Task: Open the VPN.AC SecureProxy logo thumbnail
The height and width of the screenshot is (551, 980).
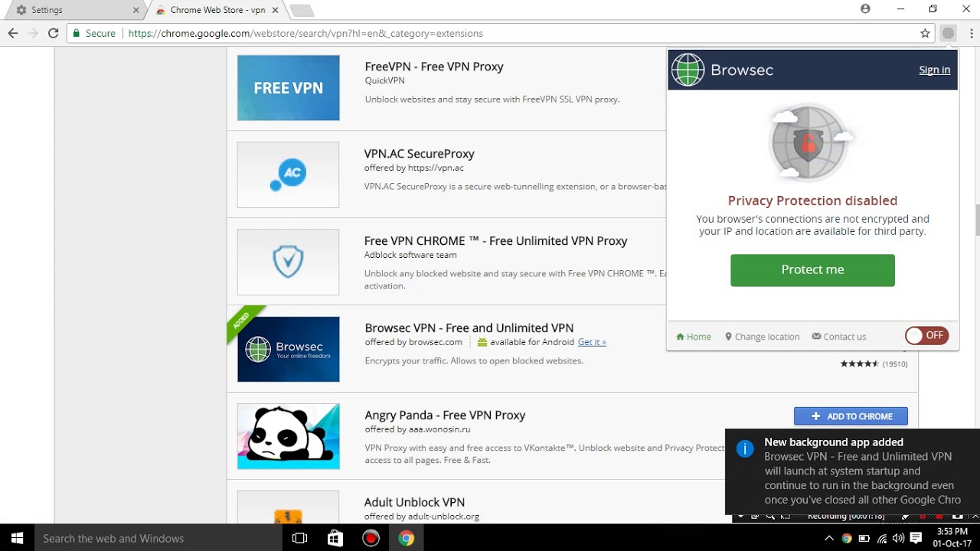Action: click(288, 174)
